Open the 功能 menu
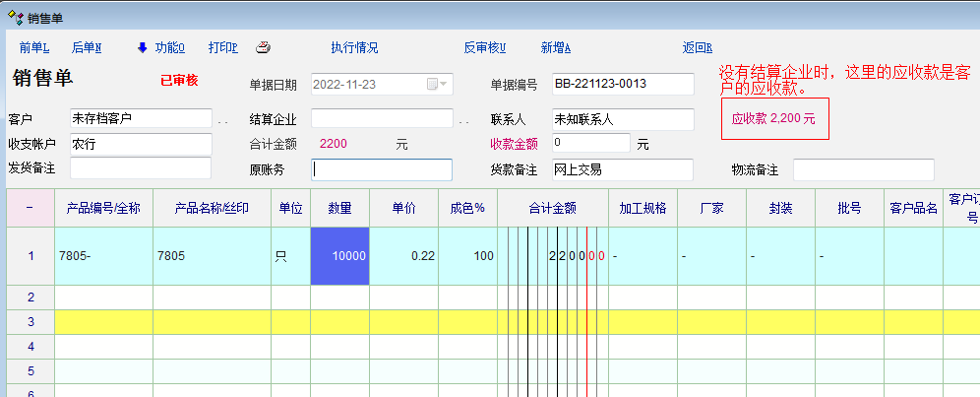Screen dimensions: 980x397 pyautogui.click(x=169, y=47)
